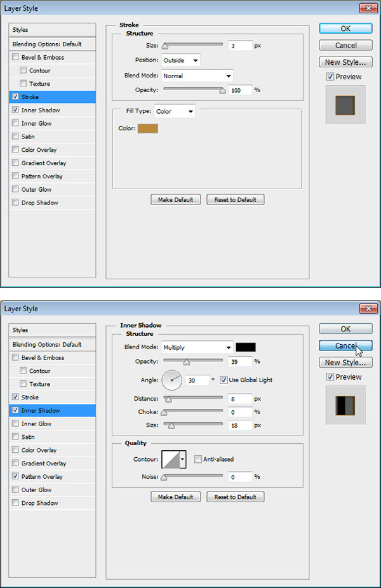Screen dimensions: 381x588
Task: Click Reset to Default in Stroke dialog
Action: click(236, 199)
